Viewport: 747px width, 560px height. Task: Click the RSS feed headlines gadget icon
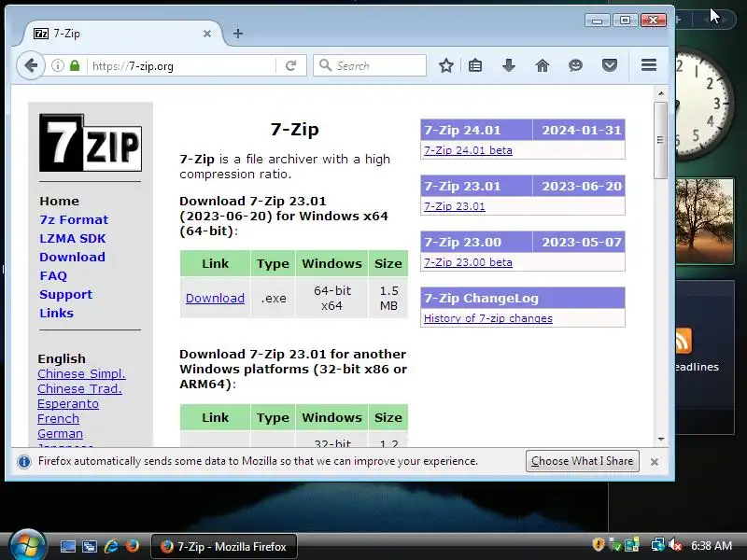(683, 341)
